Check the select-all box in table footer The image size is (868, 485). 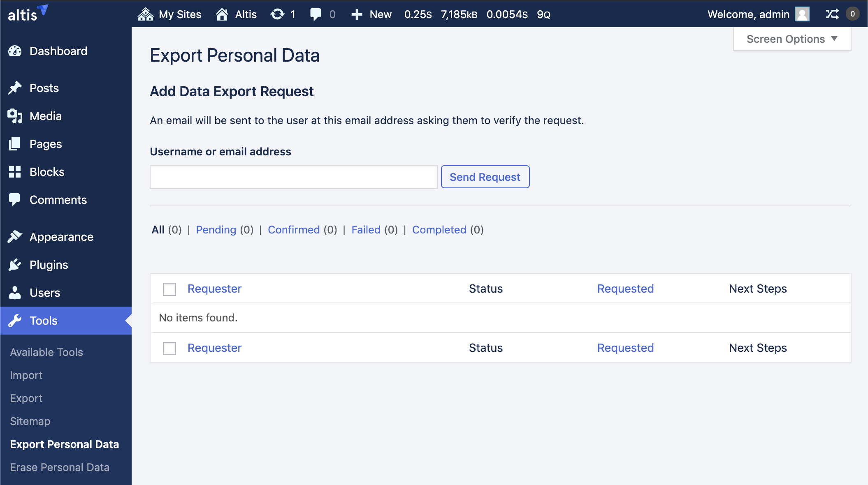click(169, 348)
